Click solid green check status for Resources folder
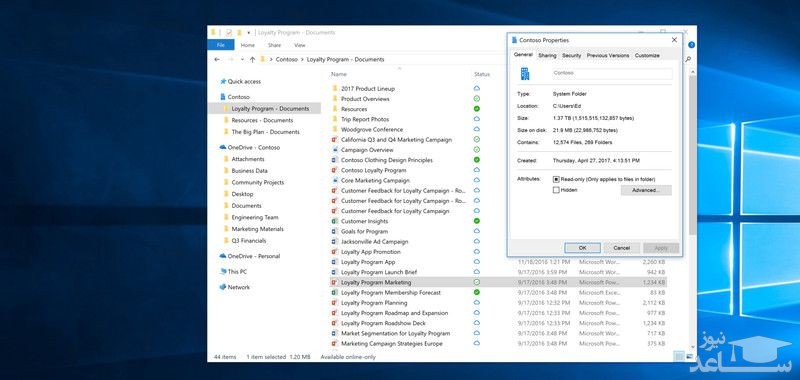 (477, 109)
